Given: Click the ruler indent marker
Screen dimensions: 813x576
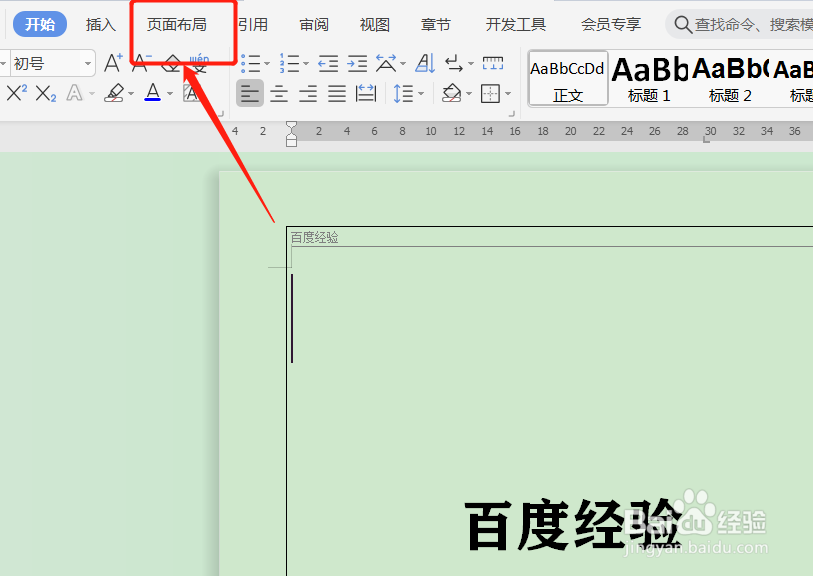Looking at the screenshot, I should coord(291,134).
